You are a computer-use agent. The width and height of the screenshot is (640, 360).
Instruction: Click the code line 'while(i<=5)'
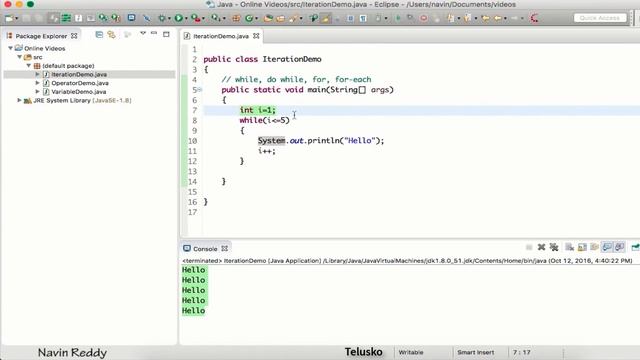tap(264, 120)
